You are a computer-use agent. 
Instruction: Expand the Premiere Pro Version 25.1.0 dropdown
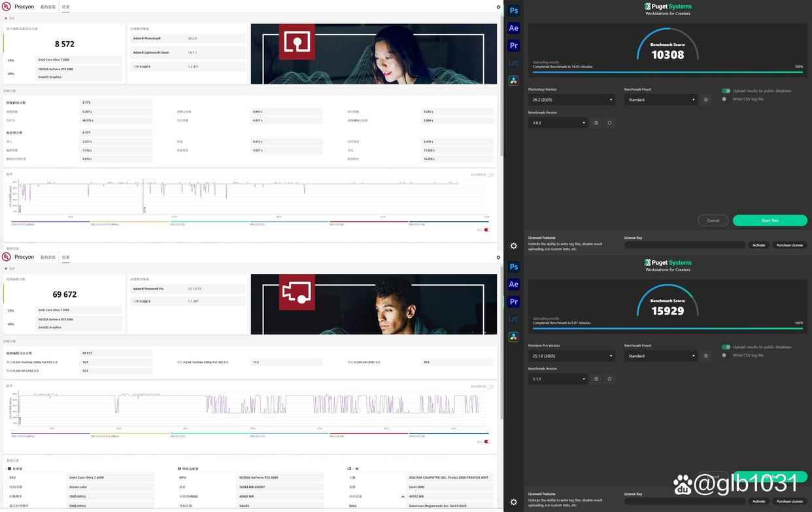(571, 356)
